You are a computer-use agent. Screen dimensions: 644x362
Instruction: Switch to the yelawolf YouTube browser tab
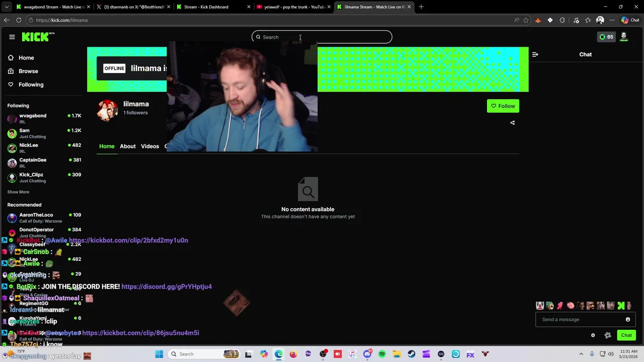(294, 7)
